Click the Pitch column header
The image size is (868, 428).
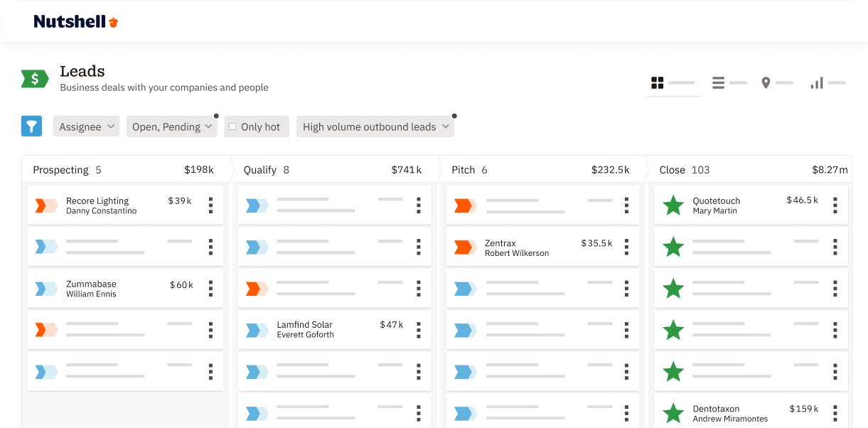point(543,170)
